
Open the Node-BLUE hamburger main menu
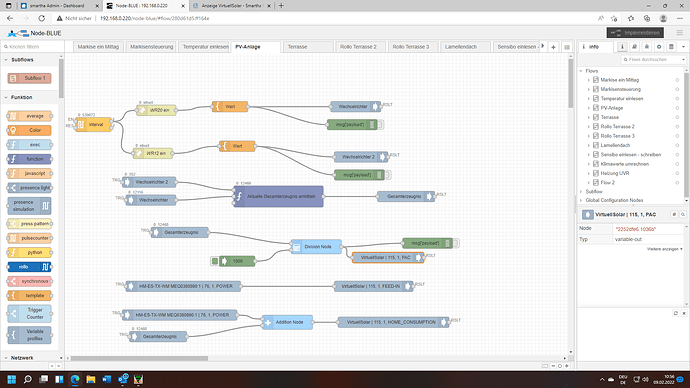coord(680,33)
